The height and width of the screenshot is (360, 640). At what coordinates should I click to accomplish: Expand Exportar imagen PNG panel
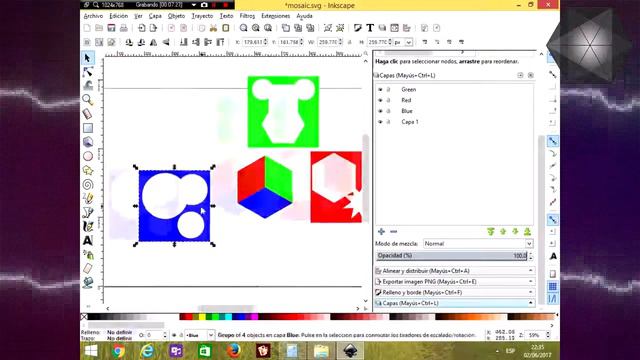coord(455,282)
